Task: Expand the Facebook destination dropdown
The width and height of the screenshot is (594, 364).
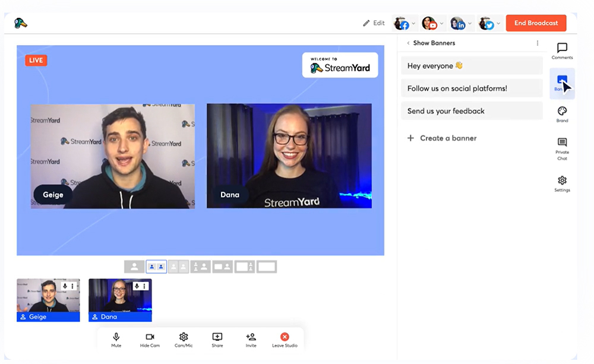Action: pyautogui.click(x=413, y=24)
